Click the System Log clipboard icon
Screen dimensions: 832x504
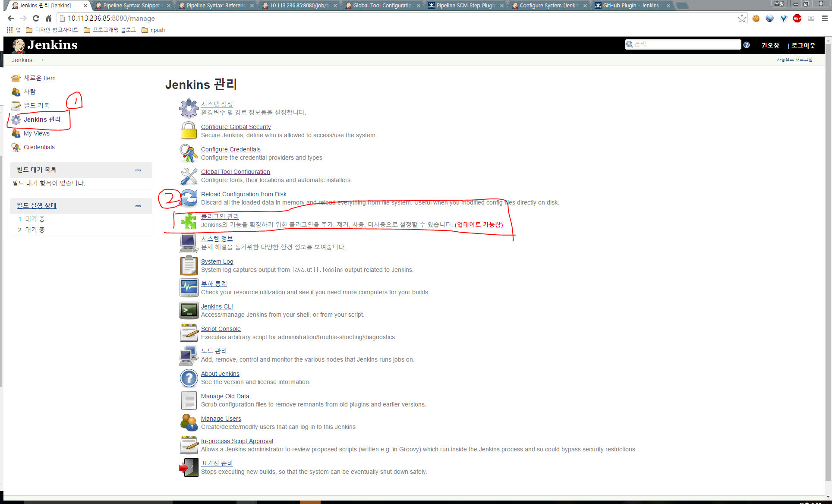click(189, 266)
